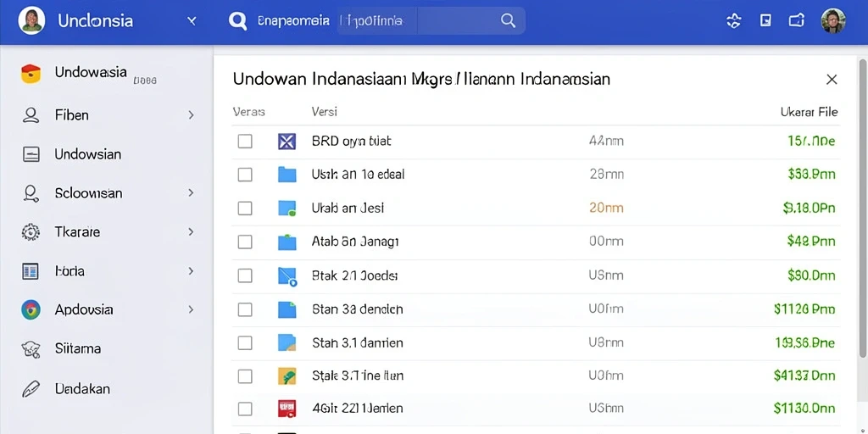868x434 pixels.
Task: Expand the Scloonsan sidebar chevron
Action: (191, 192)
